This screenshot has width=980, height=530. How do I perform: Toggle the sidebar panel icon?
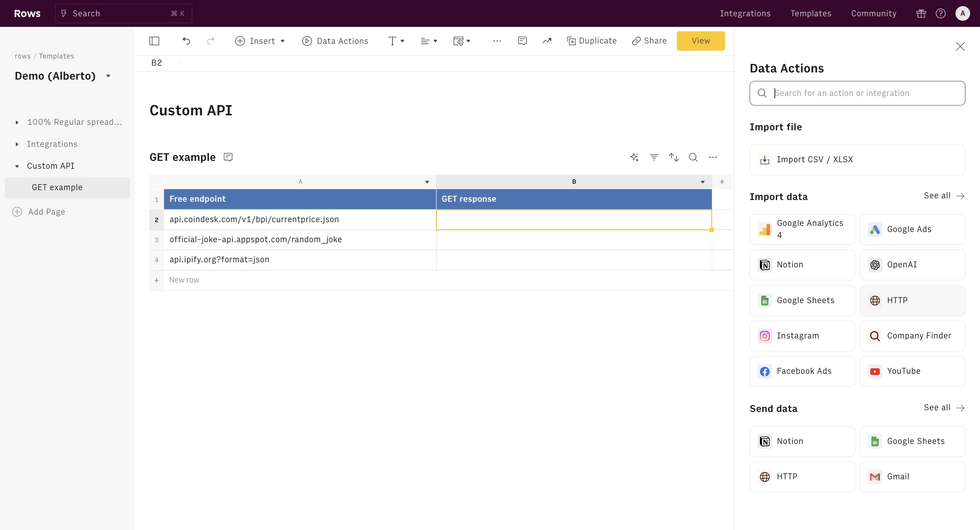coord(154,41)
